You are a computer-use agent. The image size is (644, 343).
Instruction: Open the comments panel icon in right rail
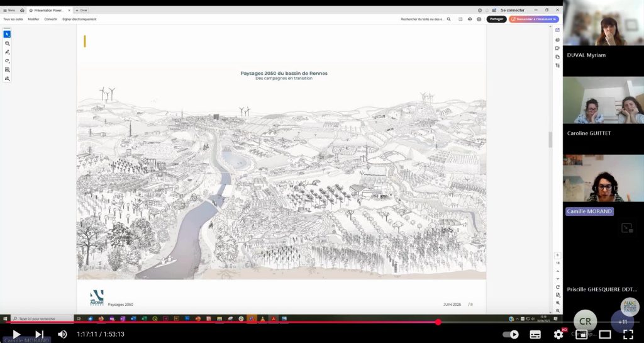click(557, 40)
